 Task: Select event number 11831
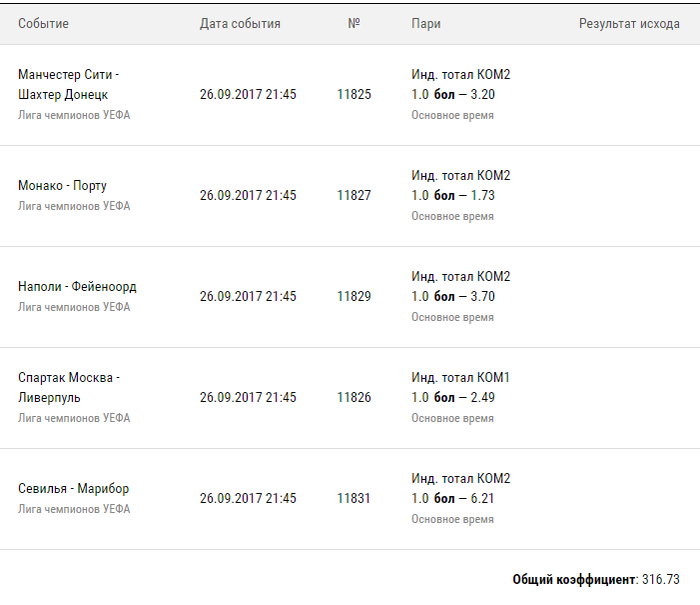(354, 498)
